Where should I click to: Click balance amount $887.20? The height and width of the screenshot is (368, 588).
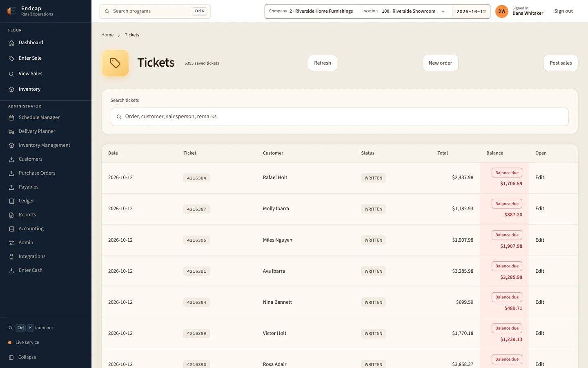tap(513, 215)
